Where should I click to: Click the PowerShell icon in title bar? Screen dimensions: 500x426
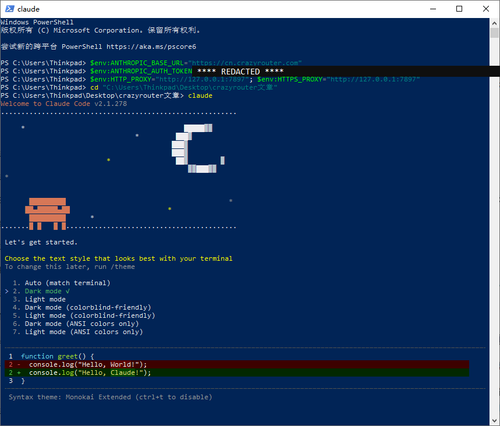click(x=10, y=9)
